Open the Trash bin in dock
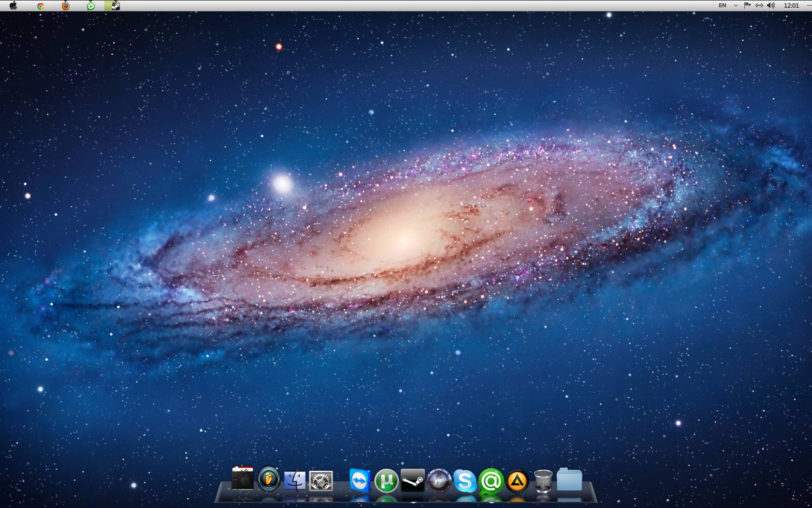This screenshot has width=812, height=508. pos(543,481)
